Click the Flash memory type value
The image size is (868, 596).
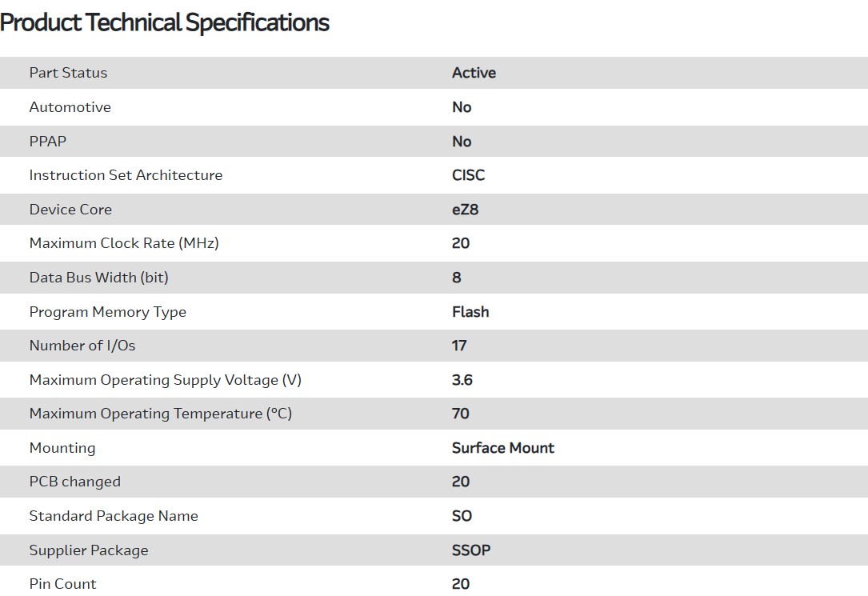click(470, 312)
